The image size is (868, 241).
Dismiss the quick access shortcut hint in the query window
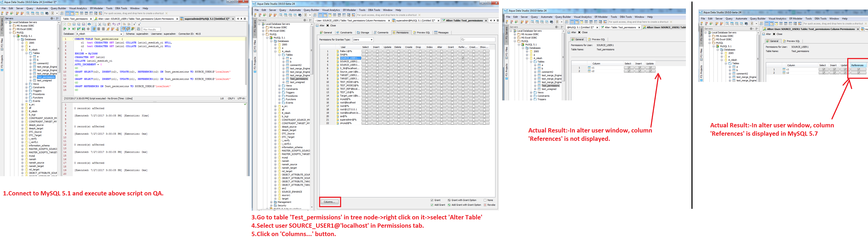(x=166, y=13)
